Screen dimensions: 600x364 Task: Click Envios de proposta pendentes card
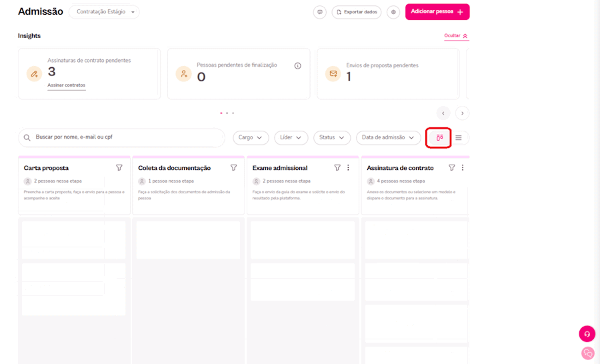pyautogui.click(x=388, y=73)
